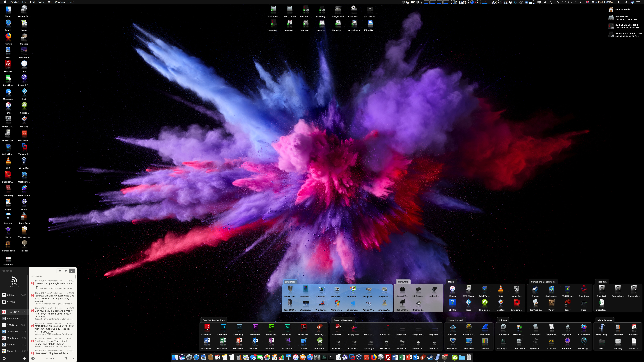644x362 pixels.
Task: Add a subscription with the plus button
Action: click(x=25, y=358)
